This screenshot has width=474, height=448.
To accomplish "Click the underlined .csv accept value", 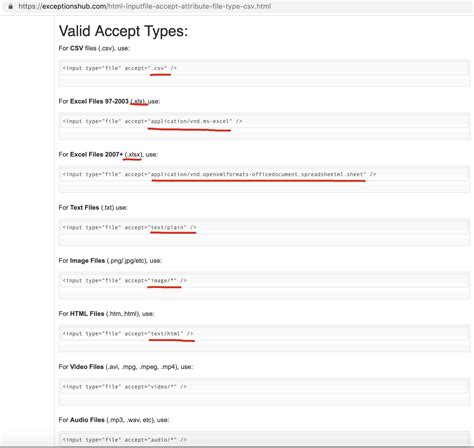I will point(159,68).
